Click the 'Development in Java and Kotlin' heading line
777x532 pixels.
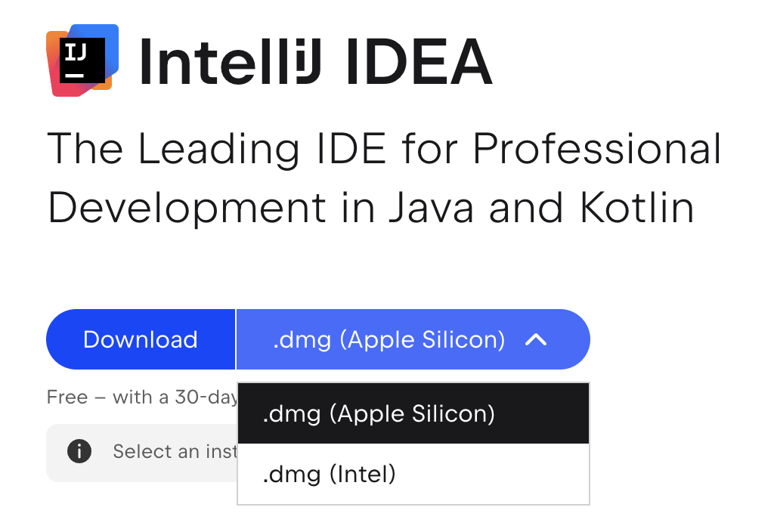tap(370, 208)
